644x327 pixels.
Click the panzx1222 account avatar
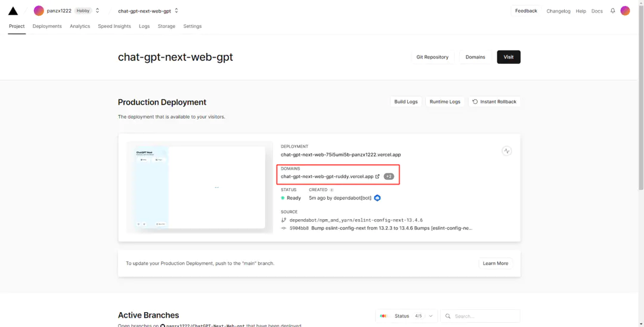(39, 11)
